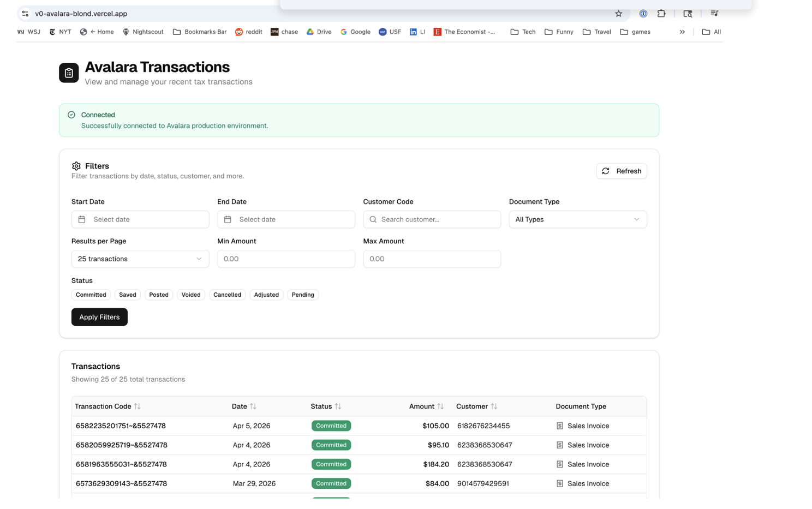Click the Min Amount input field
The width and height of the screenshot is (812, 509).
click(x=286, y=259)
